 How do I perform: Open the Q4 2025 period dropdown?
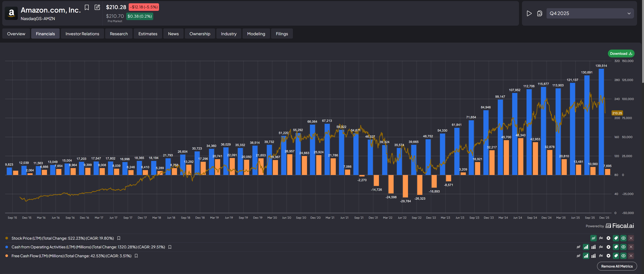(x=590, y=13)
